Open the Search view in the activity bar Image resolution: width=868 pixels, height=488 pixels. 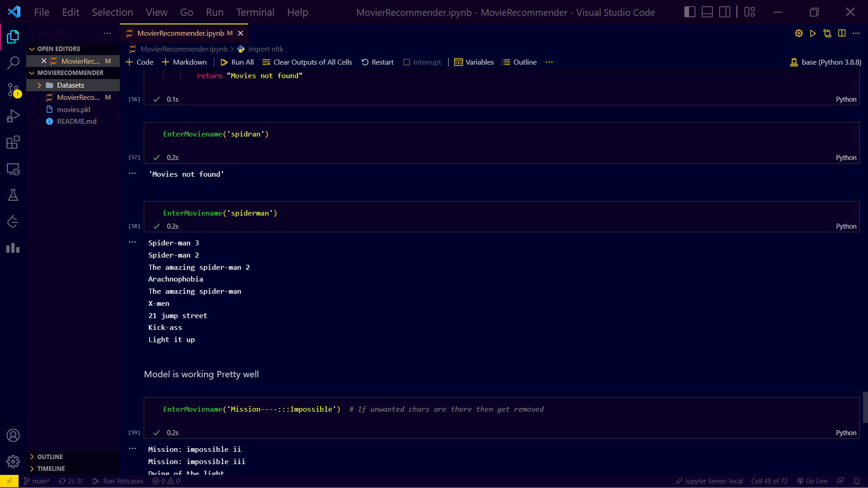click(13, 63)
